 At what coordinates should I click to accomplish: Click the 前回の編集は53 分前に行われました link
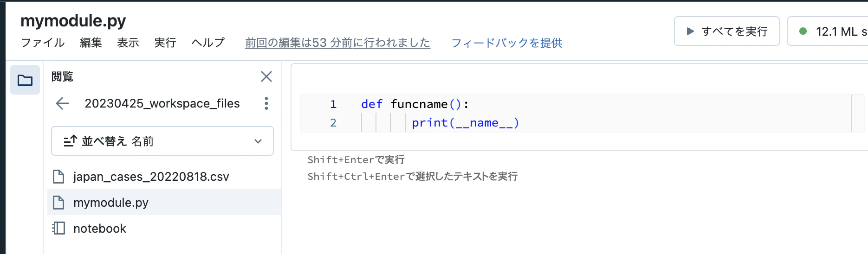pos(337,43)
